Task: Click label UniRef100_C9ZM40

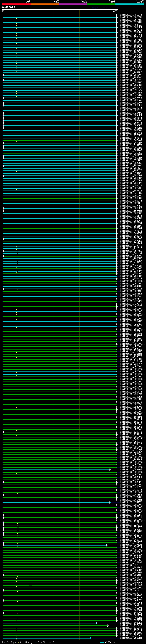Action: 131,636
